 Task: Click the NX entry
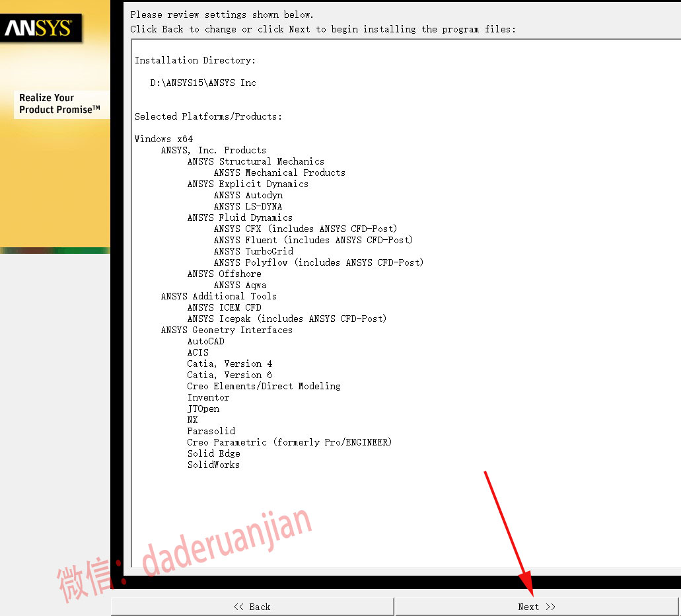click(x=192, y=420)
